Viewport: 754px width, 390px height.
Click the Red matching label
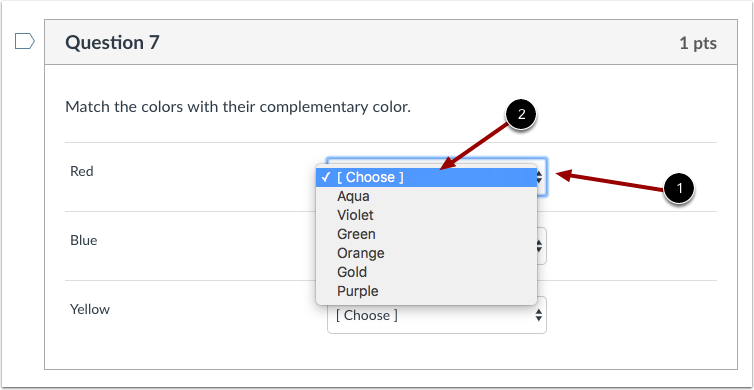[82, 171]
